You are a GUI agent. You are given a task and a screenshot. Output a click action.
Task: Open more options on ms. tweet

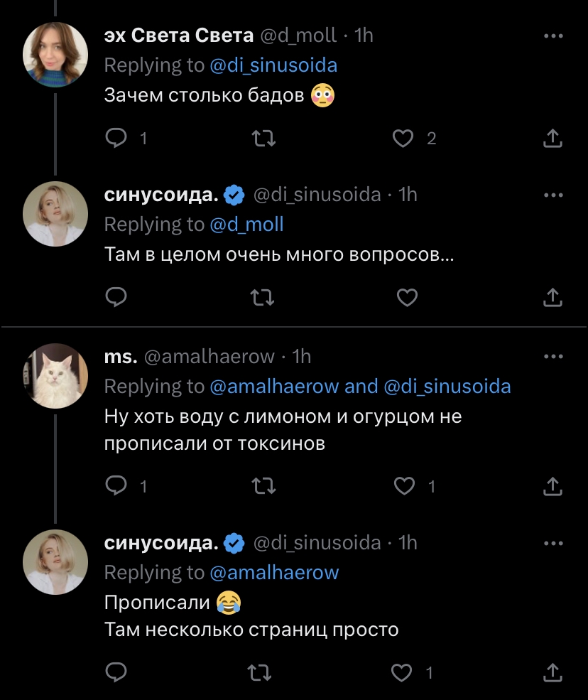pyautogui.click(x=553, y=356)
